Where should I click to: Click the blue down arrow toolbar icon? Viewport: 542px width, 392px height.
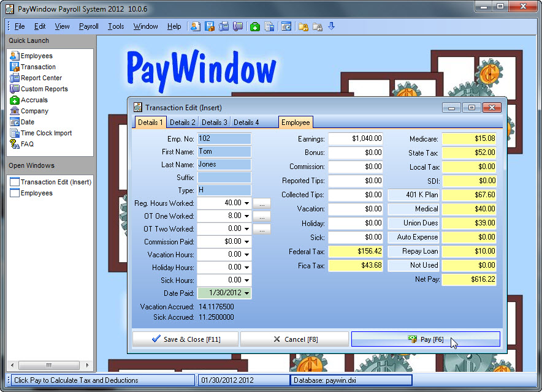[332, 26]
